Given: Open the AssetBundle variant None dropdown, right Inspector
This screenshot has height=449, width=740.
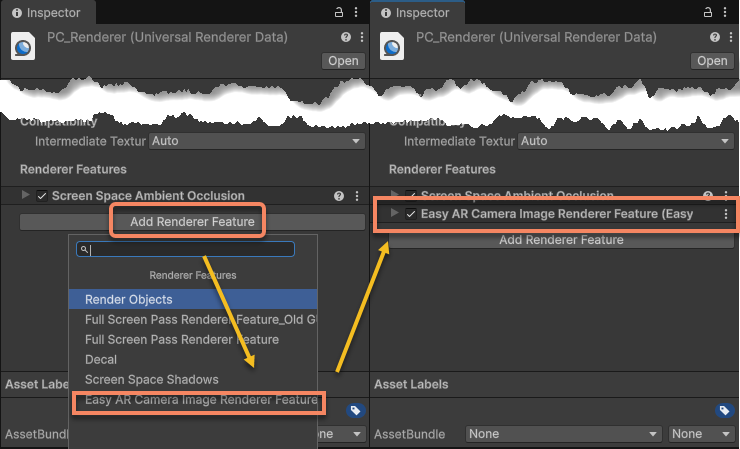Looking at the screenshot, I should 701,434.
